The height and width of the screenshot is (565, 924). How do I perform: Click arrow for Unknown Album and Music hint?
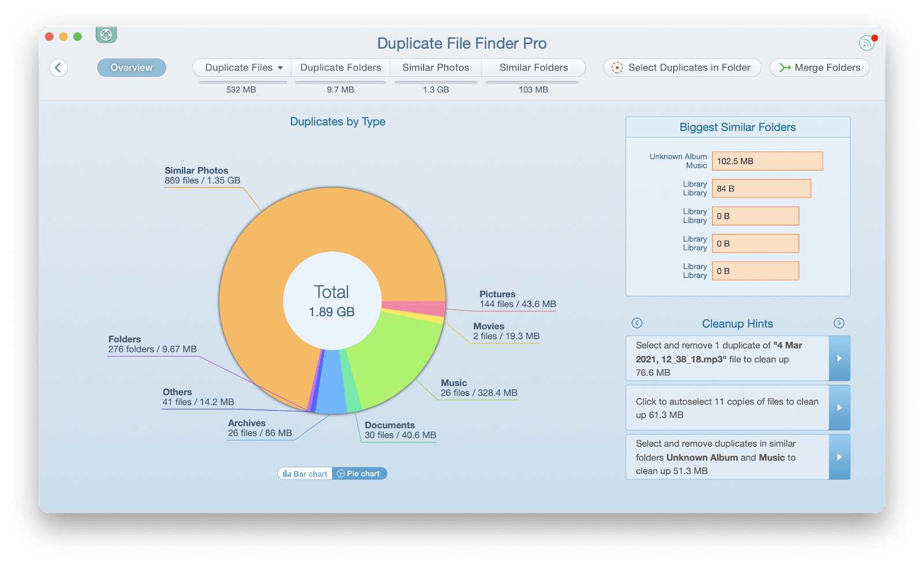click(x=840, y=457)
